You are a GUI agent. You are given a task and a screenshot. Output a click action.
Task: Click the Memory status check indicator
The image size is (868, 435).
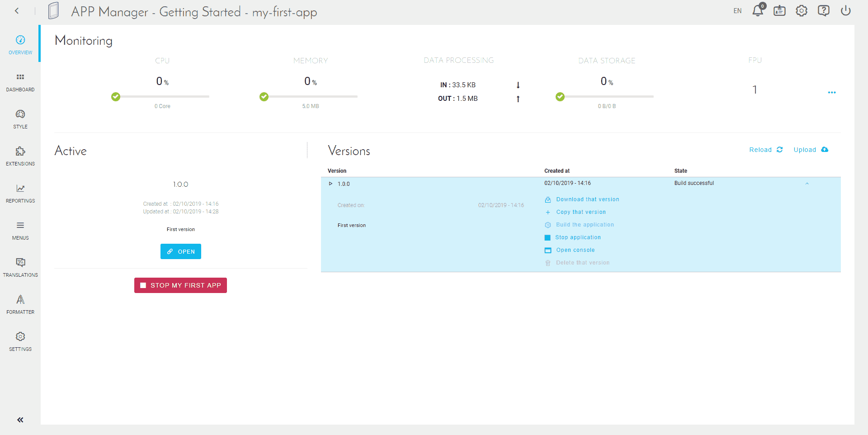(x=264, y=96)
